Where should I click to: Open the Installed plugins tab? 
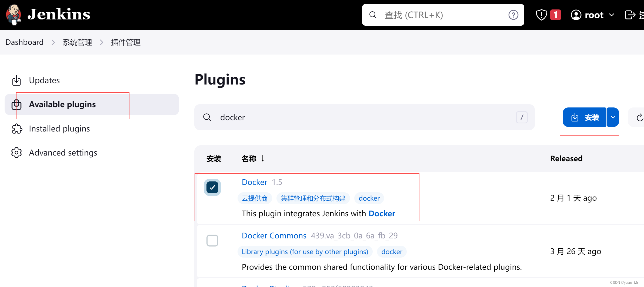pos(92,129)
